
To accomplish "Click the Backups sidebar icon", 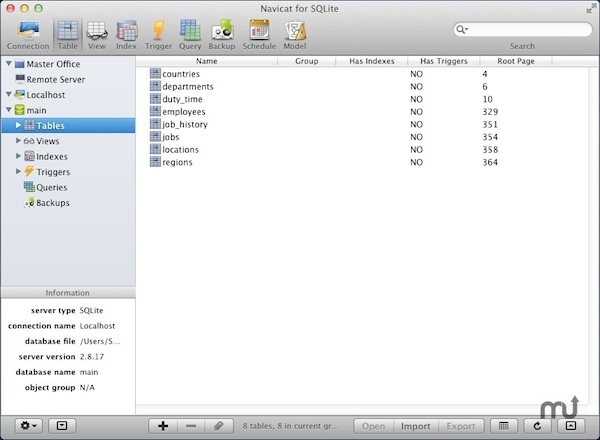I will [29, 202].
